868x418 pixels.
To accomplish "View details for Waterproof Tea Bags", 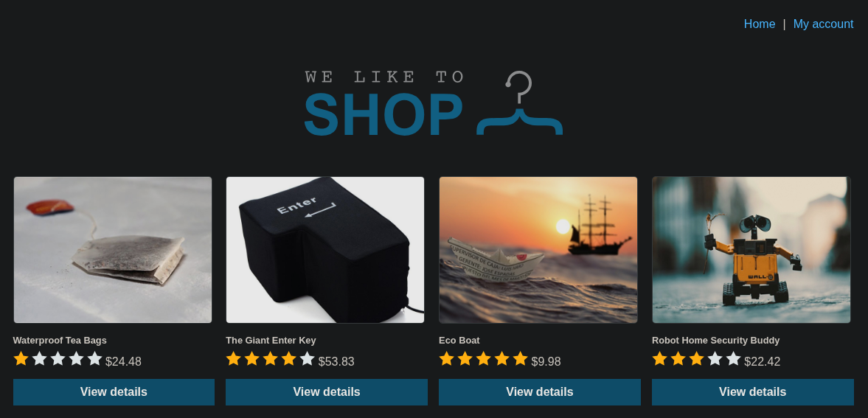I will 114,392.
